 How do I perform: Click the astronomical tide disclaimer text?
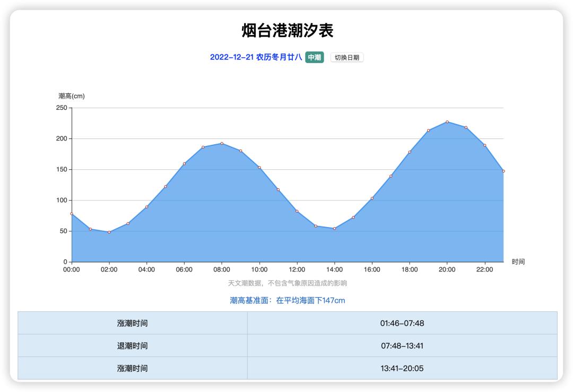pyautogui.click(x=286, y=284)
